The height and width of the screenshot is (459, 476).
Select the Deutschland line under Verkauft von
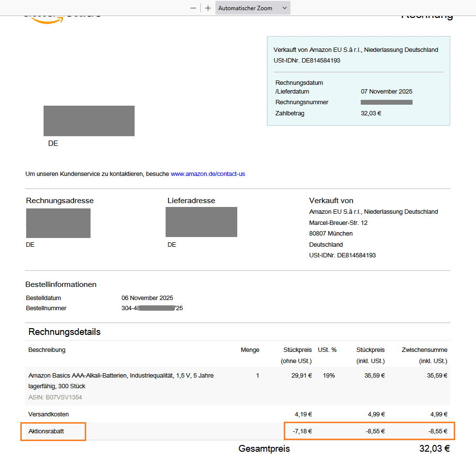tap(326, 245)
